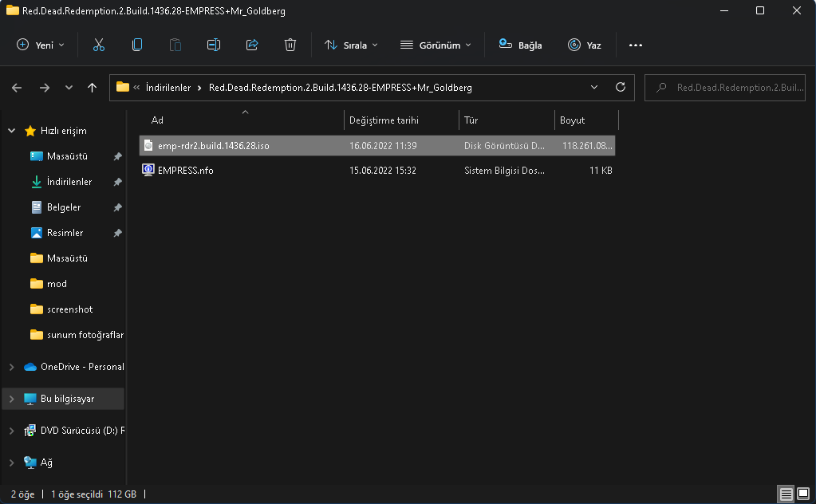Screen dimensions: 816x504
Task: Click the 11 KB size cell
Action: click(601, 171)
